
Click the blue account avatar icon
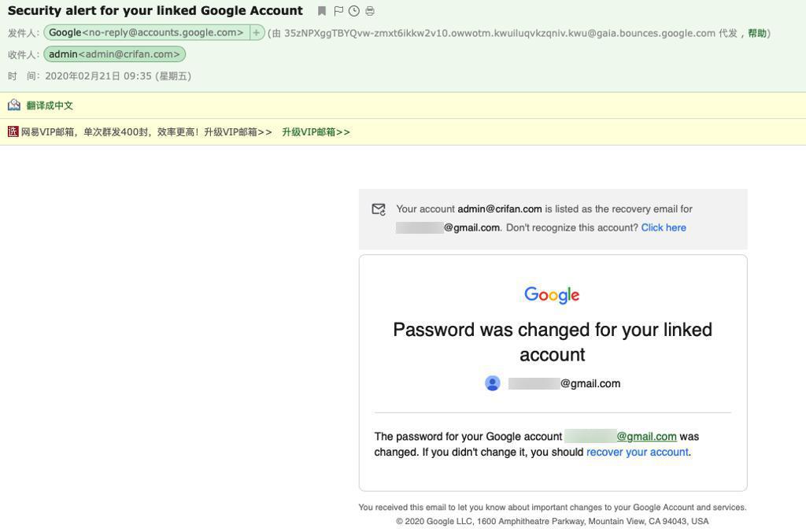click(493, 383)
